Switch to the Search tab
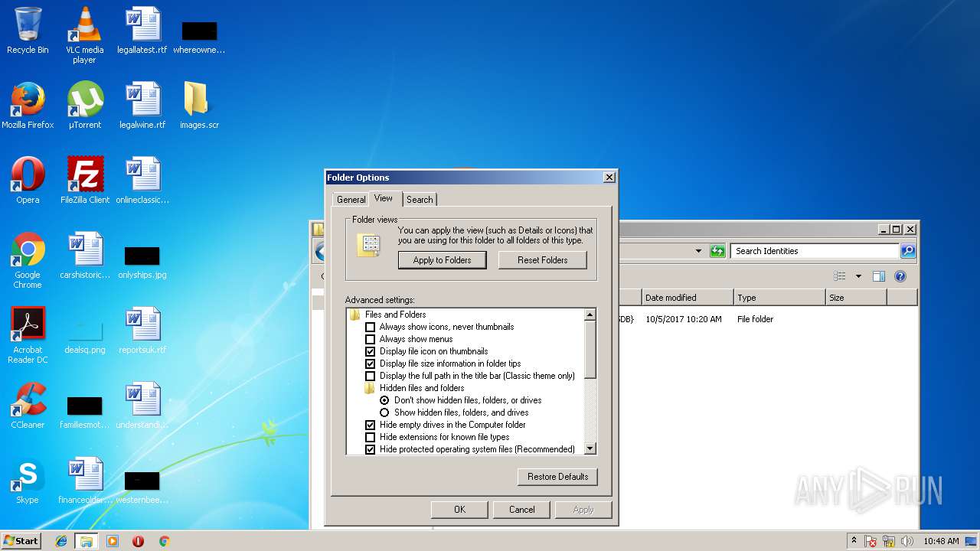 [420, 200]
